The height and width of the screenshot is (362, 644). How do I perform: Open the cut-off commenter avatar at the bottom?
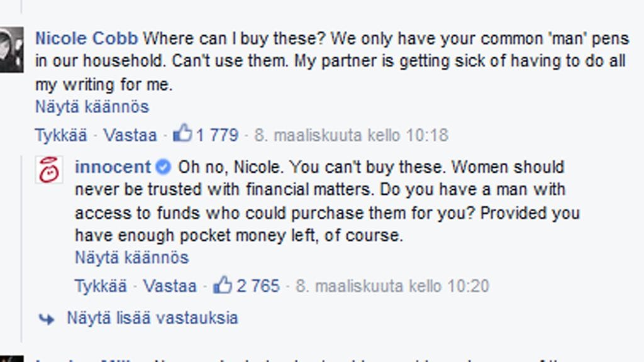click(x=11, y=358)
